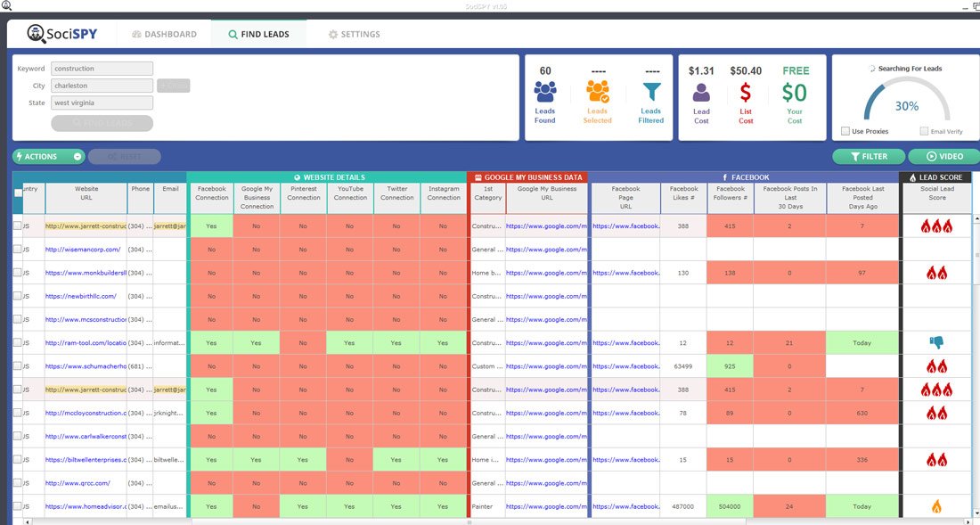Click the State input field
The height and width of the screenshot is (525, 980).
[102, 103]
